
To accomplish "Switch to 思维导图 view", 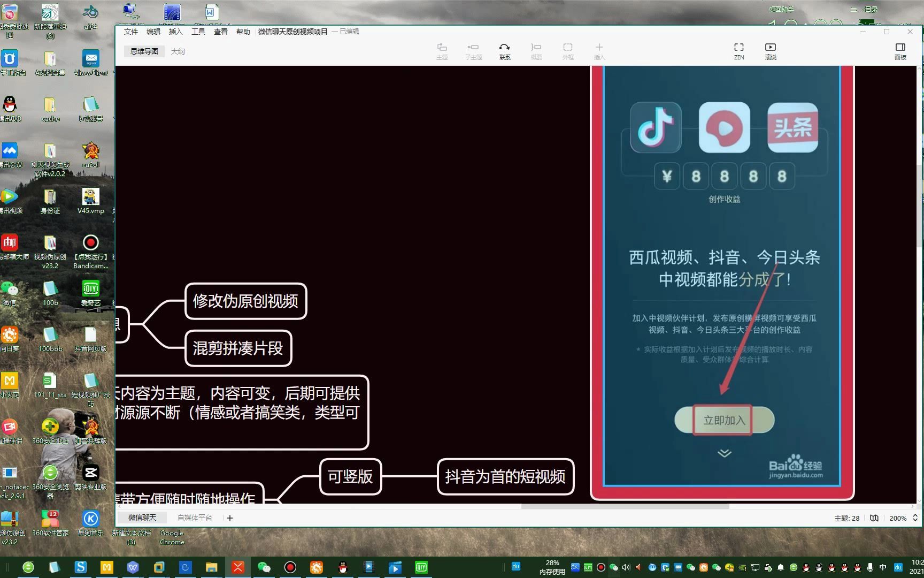I will (144, 51).
